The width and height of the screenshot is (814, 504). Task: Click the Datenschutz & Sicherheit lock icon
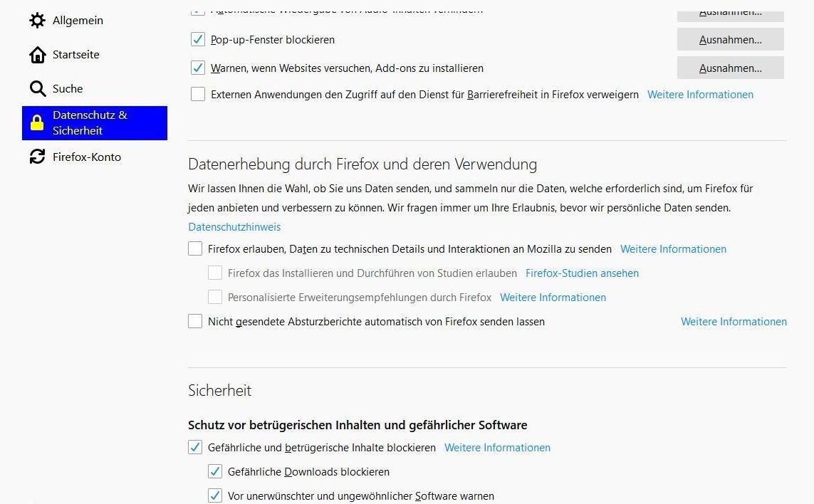click(x=37, y=123)
